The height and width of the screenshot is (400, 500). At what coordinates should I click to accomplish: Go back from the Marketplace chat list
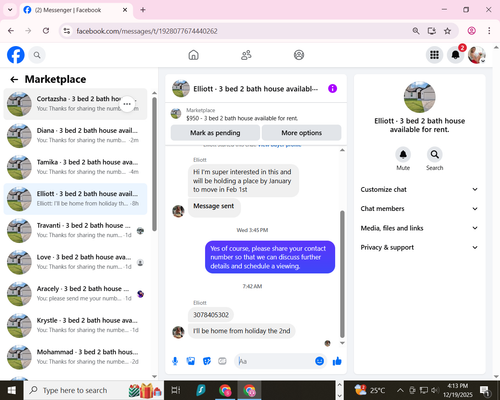click(x=14, y=79)
